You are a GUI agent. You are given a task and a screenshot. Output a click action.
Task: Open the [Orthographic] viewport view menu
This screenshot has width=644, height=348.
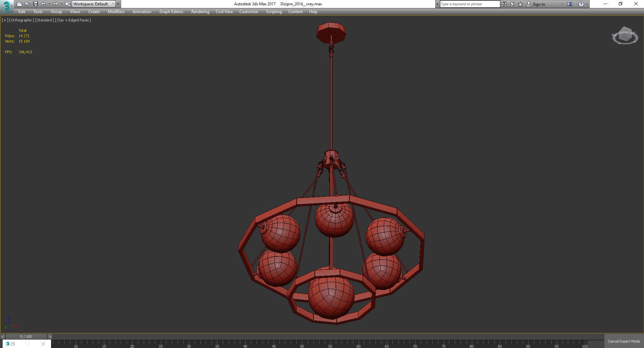pos(21,20)
